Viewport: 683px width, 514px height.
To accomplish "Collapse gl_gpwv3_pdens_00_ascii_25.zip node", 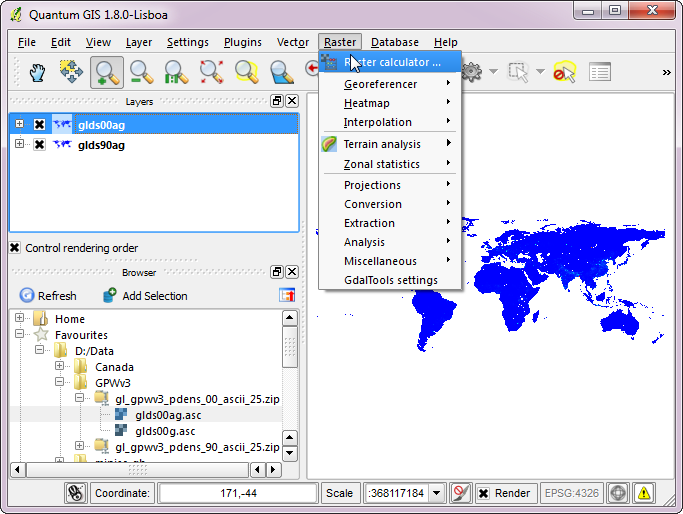I will (79, 397).
